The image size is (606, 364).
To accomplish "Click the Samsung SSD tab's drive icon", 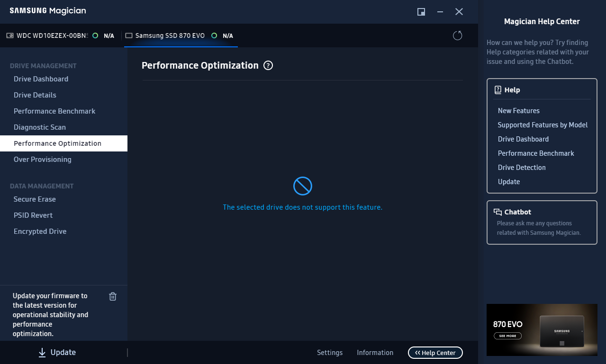I will coord(129,36).
